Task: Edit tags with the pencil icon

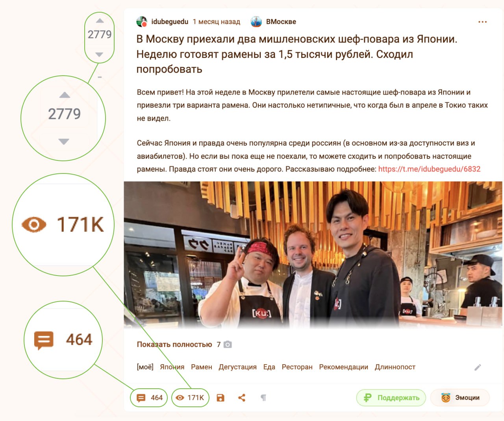Action: tap(478, 367)
